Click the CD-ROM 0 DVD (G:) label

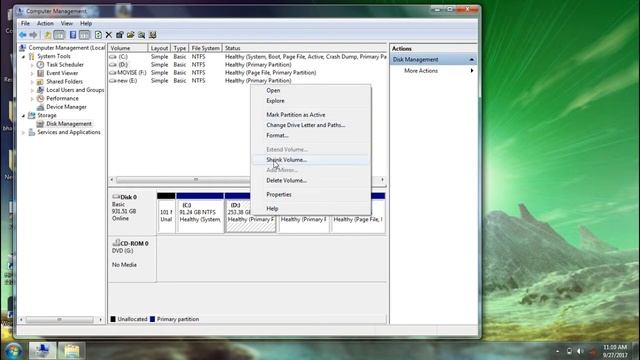[x=132, y=259]
